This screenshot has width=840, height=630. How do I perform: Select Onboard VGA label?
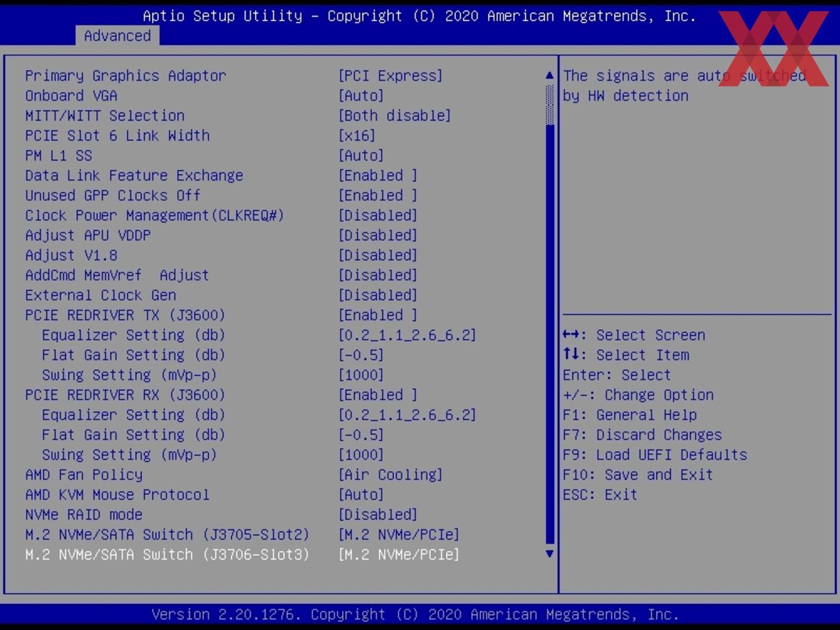pos(71,96)
